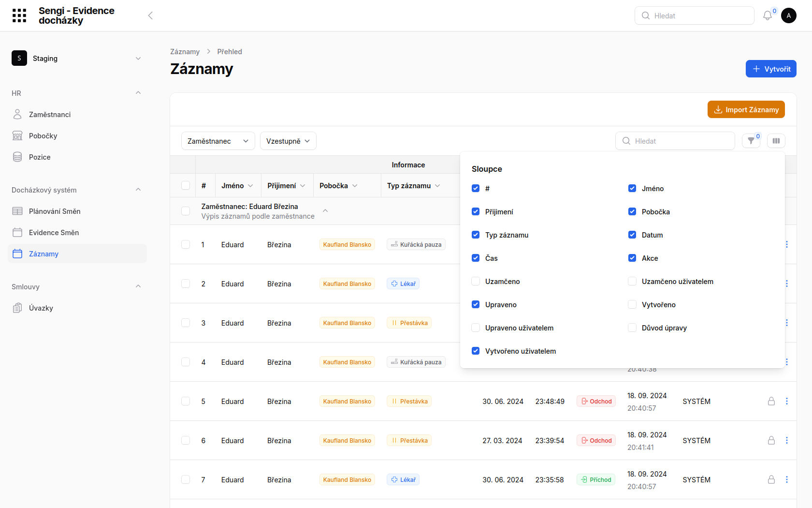Uncheck the Vytvořeno uživatelem column checkbox

pyautogui.click(x=476, y=351)
